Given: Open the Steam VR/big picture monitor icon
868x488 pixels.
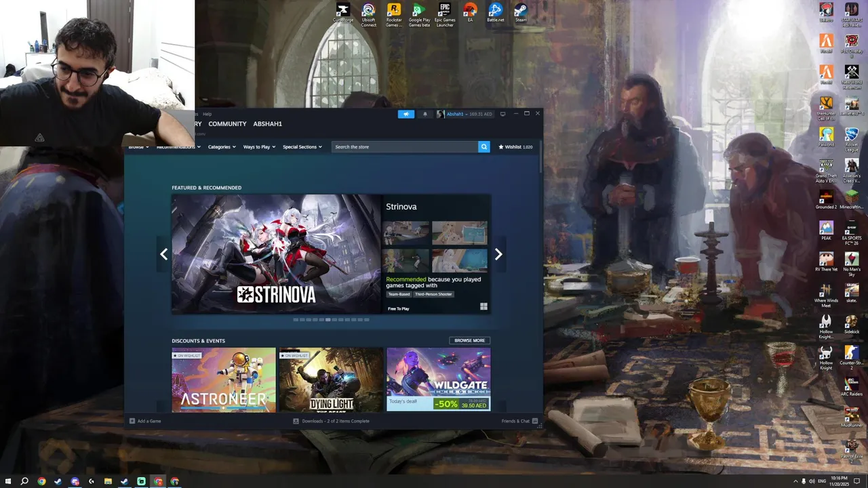Looking at the screenshot, I should pos(502,114).
